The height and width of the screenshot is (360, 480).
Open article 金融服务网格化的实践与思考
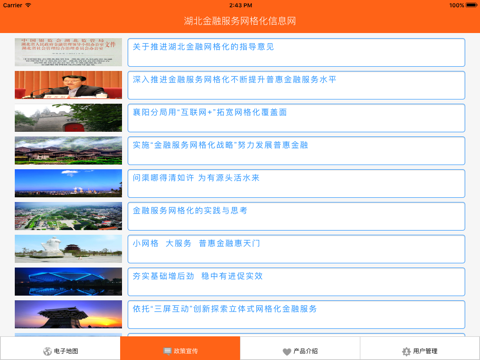[296, 216]
